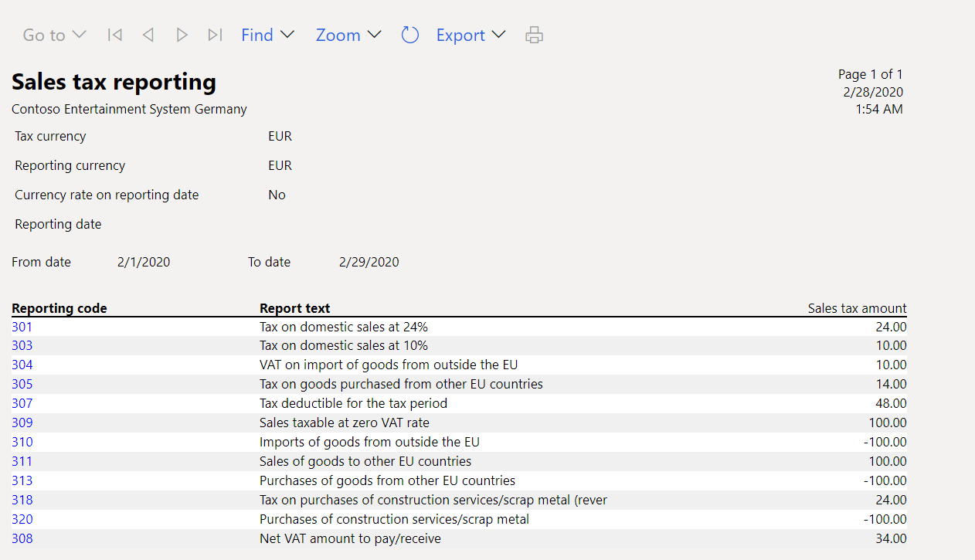Select the 34.00 amount in row 308
975x560 pixels.
point(891,539)
